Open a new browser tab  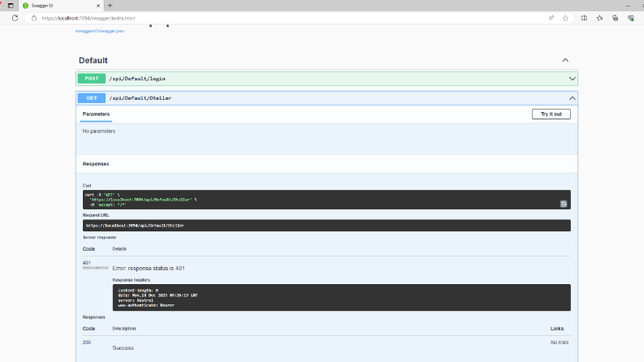pyautogui.click(x=110, y=6)
